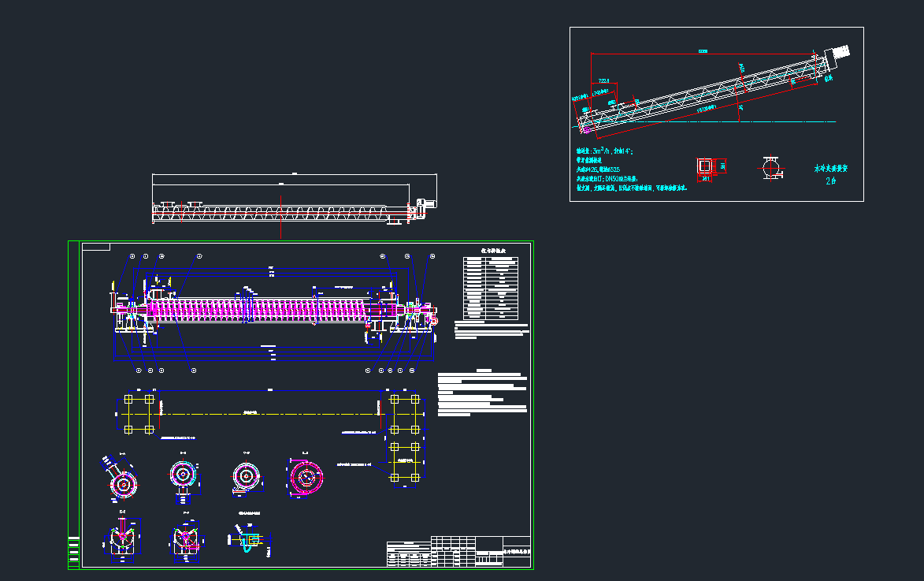The height and width of the screenshot is (581, 924).
Task: Select the small magenta circle on inclined conveyor
Action: point(741,69)
